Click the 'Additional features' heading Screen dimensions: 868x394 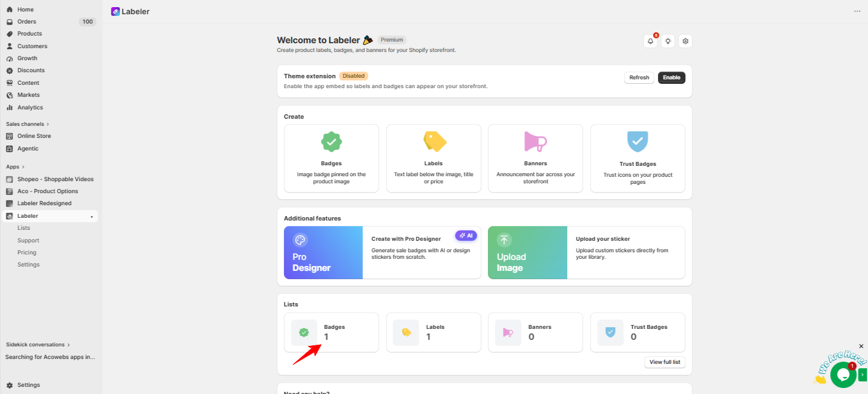(x=312, y=218)
